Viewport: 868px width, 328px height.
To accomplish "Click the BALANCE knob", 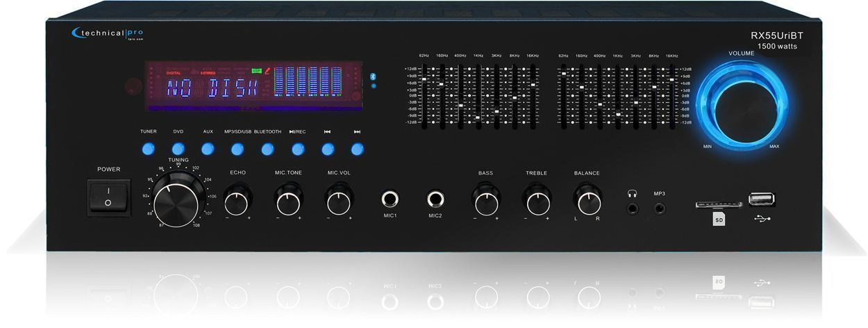I will click(x=587, y=201).
